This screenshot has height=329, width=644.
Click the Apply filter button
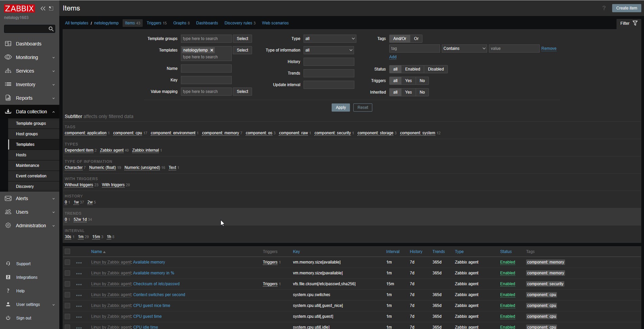(x=340, y=108)
